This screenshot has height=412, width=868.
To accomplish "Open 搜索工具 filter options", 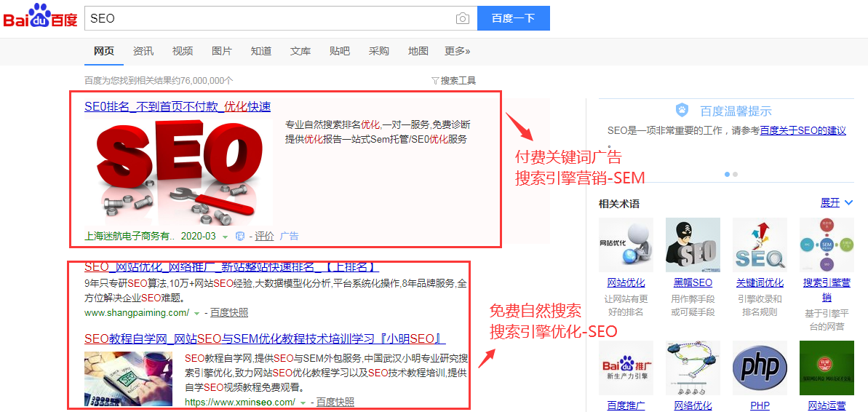I will tap(453, 80).
